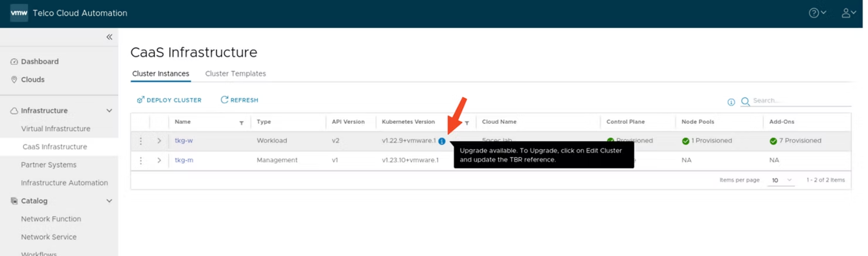The width and height of the screenshot is (868, 256).
Task: Collapse the Catalog menu section
Action: pyautogui.click(x=109, y=201)
